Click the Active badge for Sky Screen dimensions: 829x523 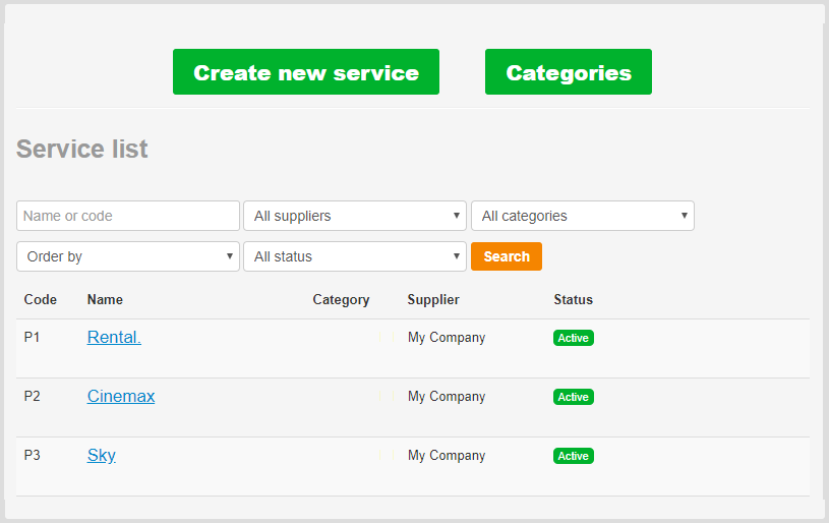click(574, 456)
